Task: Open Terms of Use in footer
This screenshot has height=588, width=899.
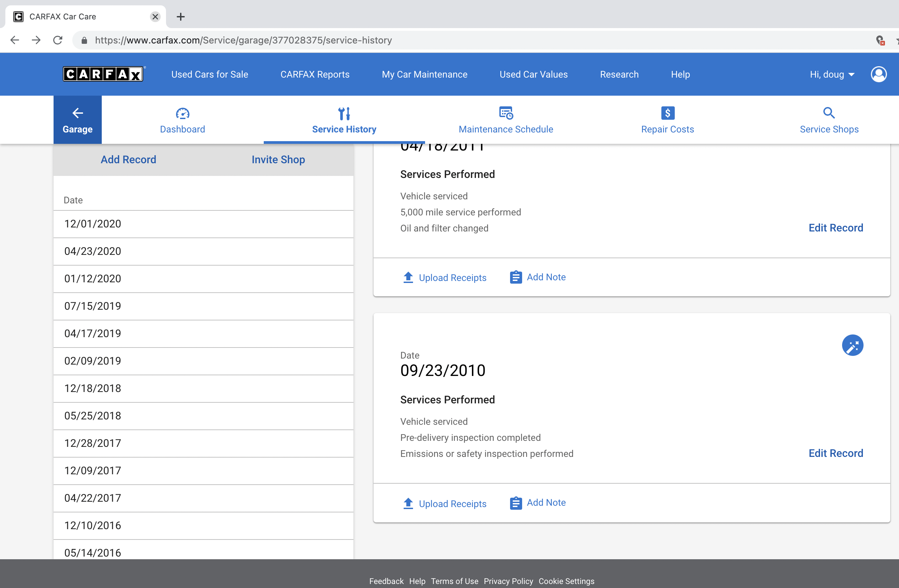Action: [455, 581]
